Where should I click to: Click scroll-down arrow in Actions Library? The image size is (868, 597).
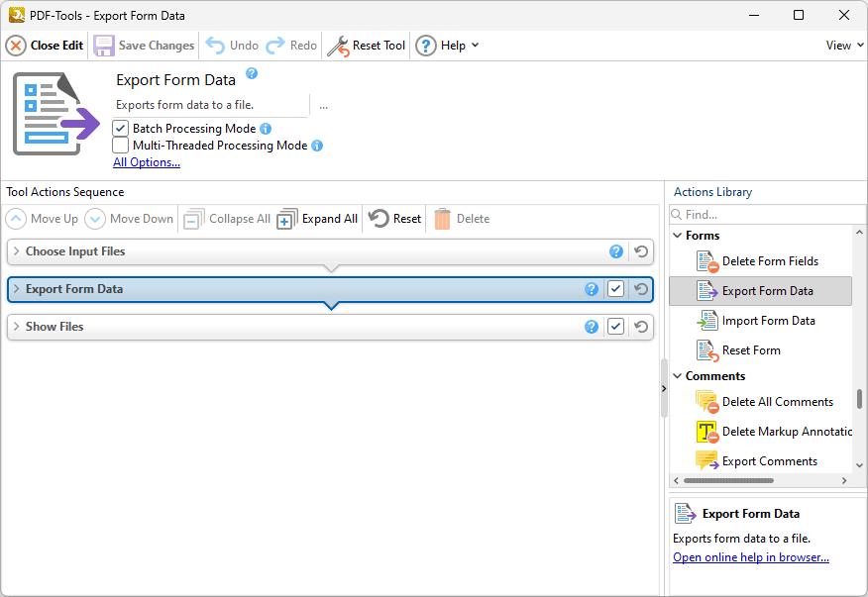pos(859,465)
